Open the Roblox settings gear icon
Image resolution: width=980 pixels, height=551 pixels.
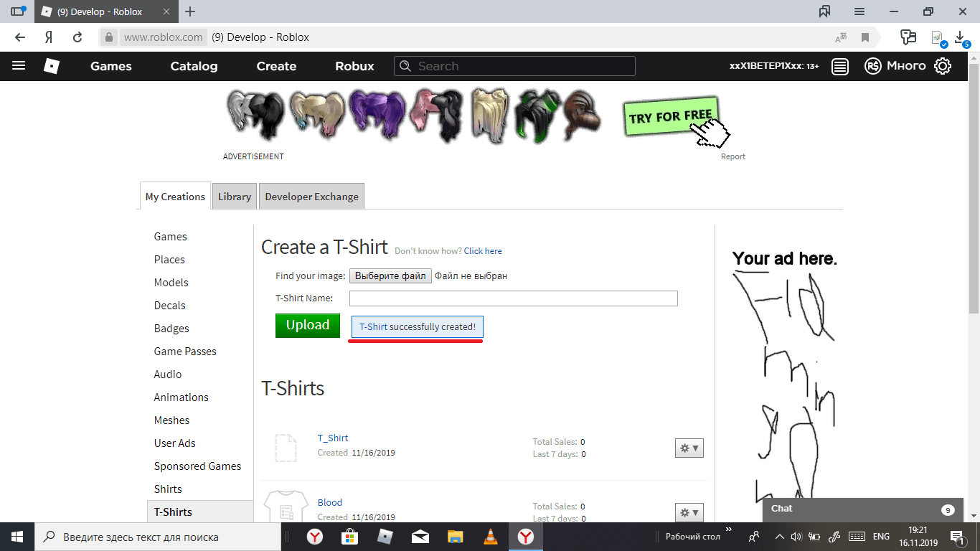[x=943, y=66]
